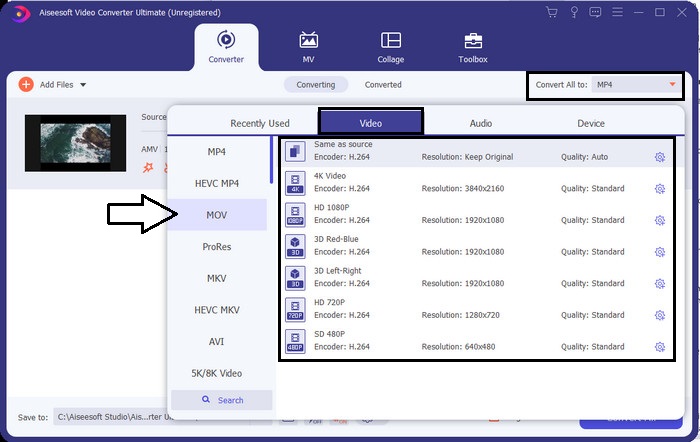Select the 4K Video preset name
Viewport: 700px width, 442px height.
click(x=330, y=176)
